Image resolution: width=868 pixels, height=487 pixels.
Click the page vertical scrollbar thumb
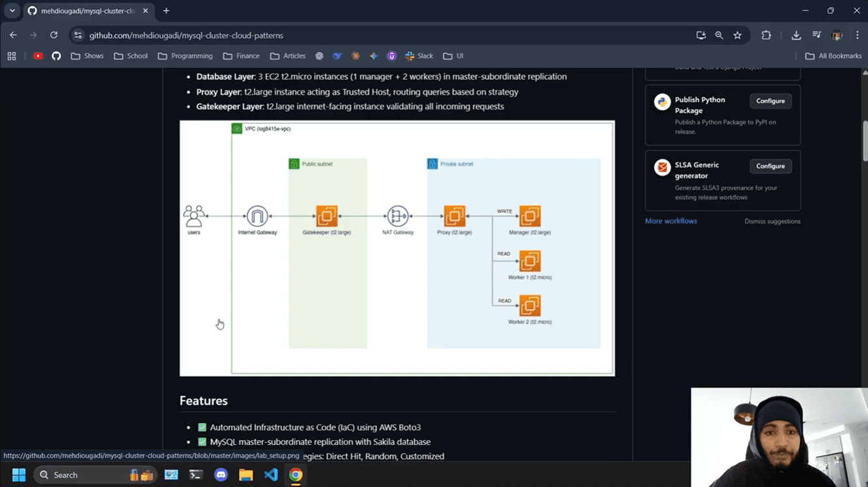pyautogui.click(x=865, y=141)
